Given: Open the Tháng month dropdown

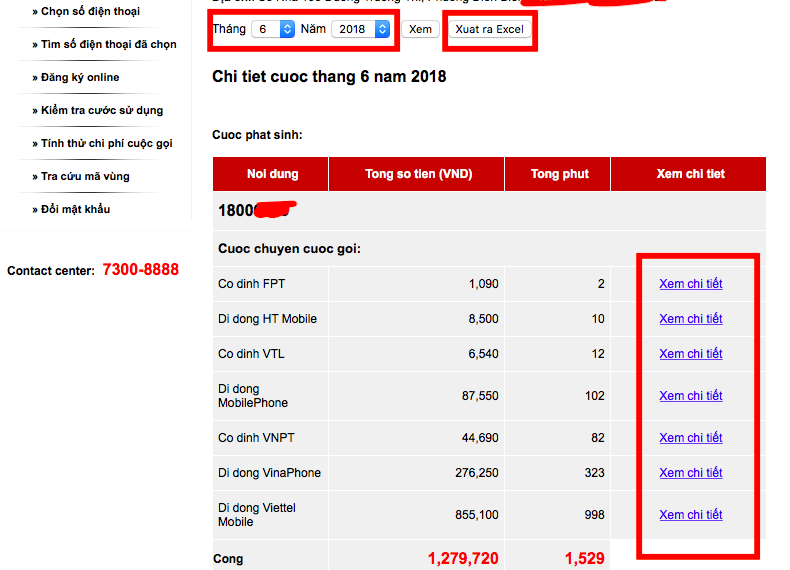Looking at the screenshot, I should 273,29.
